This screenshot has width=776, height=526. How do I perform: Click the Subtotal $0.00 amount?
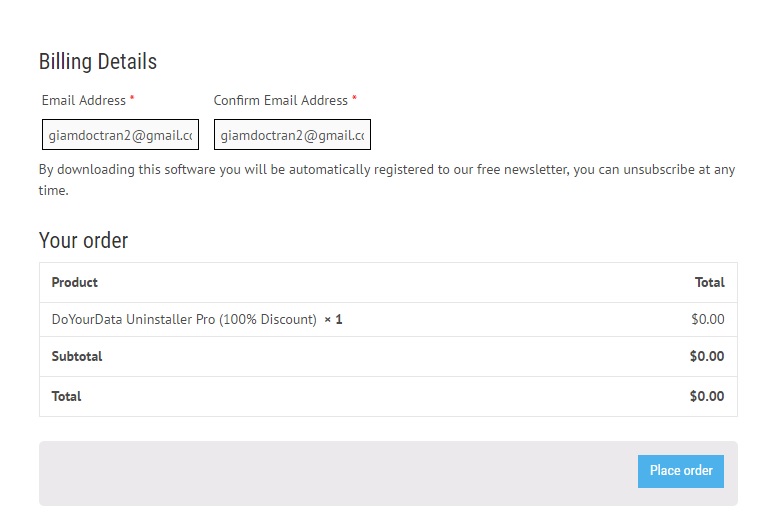coord(707,356)
